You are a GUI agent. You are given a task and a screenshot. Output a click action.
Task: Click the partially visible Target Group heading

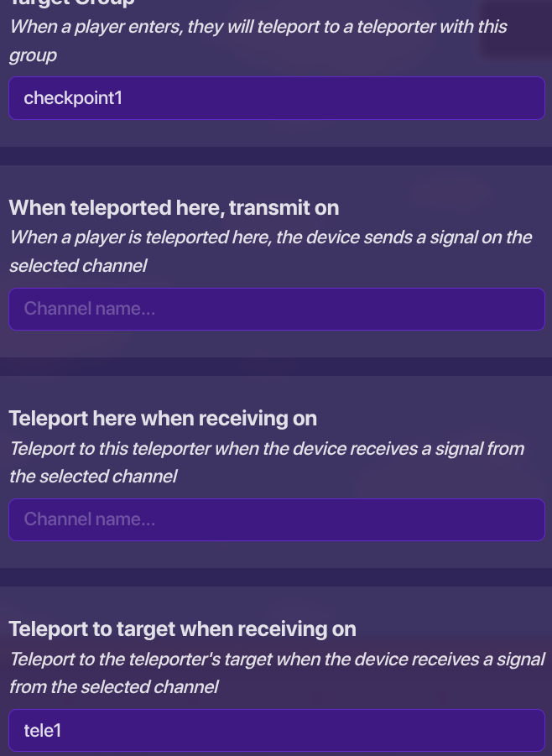(x=73, y=3)
